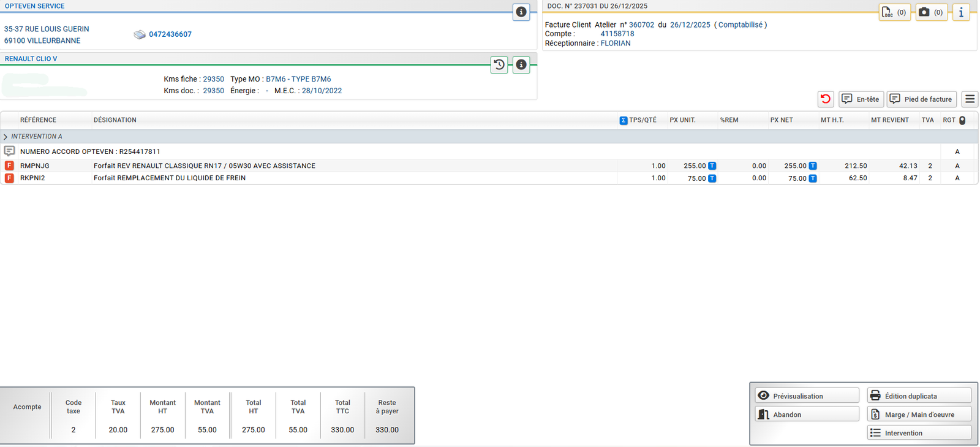The image size is (980, 447).
Task: Open Marge / Main d'oeuvre
Action: [x=919, y=415]
